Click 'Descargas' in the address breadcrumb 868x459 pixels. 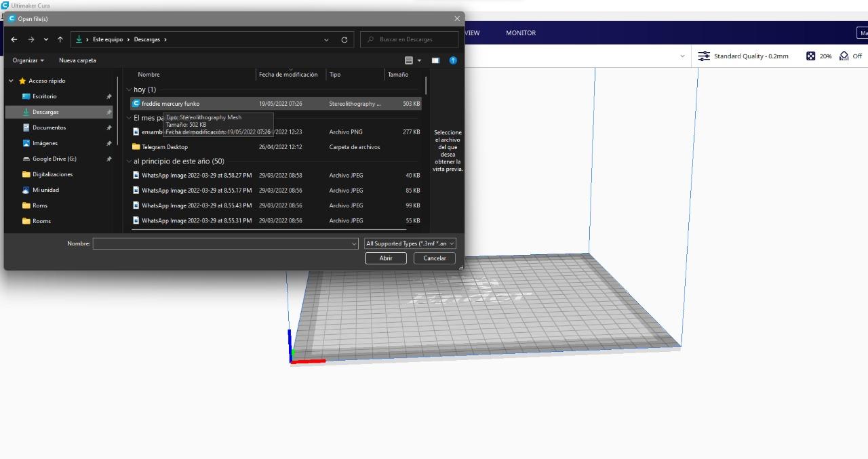click(147, 39)
